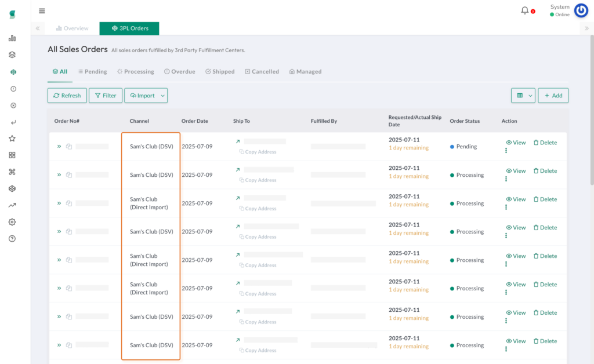Filter by Processing orders tab
Image resolution: width=594 pixels, height=364 pixels.
(136, 71)
